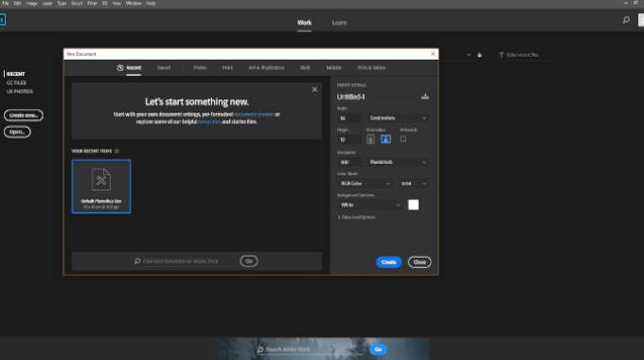This screenshot has height=360, width=644.
Task: Select RECENT in left sidebar
Action: (x=15, y=74)
